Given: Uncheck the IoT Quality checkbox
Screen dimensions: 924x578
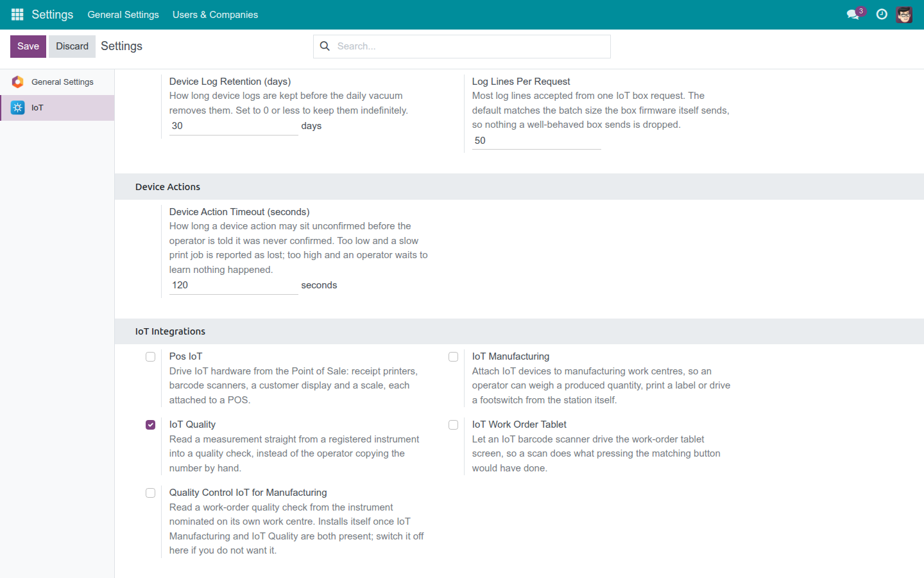Looking at the screenshot, I should click(150, 425).
